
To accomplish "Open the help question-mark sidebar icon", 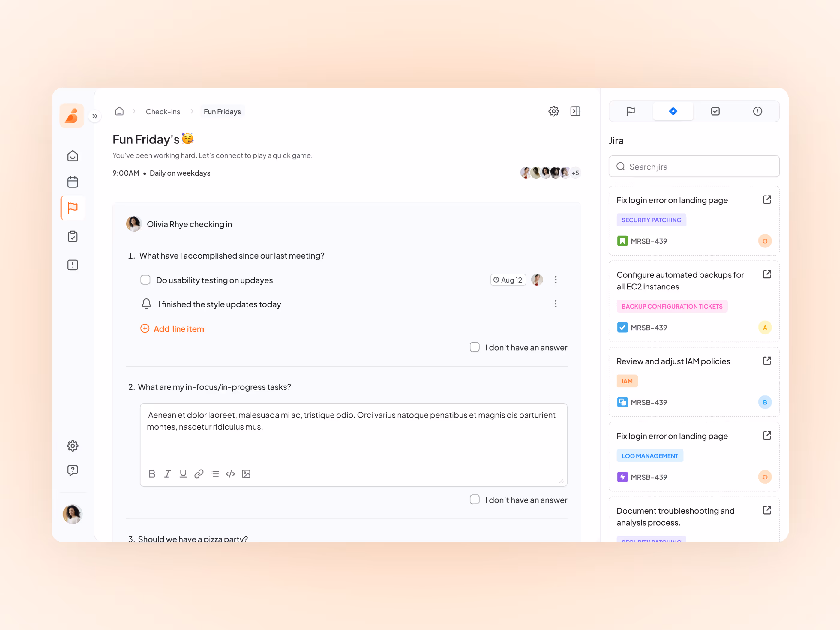I will 73,470.
